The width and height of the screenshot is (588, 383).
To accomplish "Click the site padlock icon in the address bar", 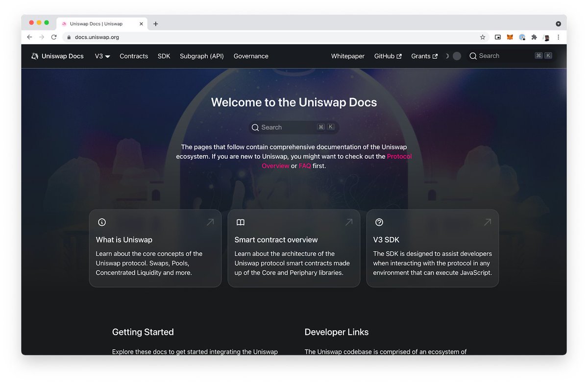I will click(69, 37).
